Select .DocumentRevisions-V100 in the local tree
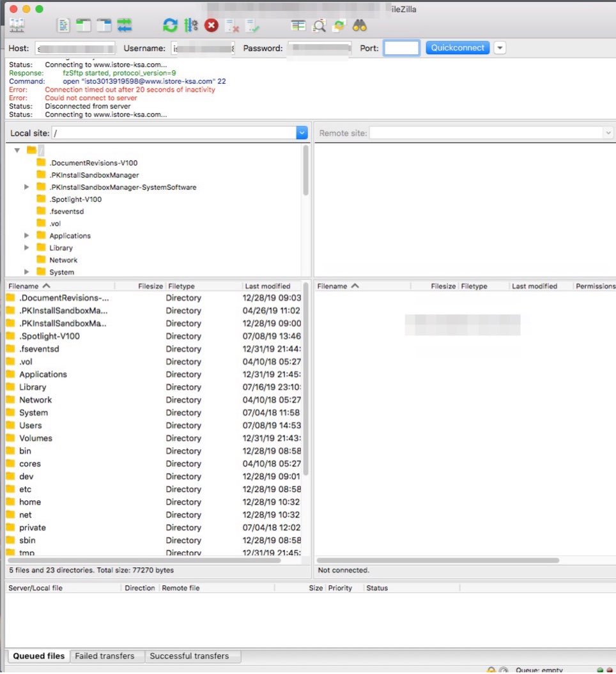This screenshot has height=674, width=616. coord(93,163)
